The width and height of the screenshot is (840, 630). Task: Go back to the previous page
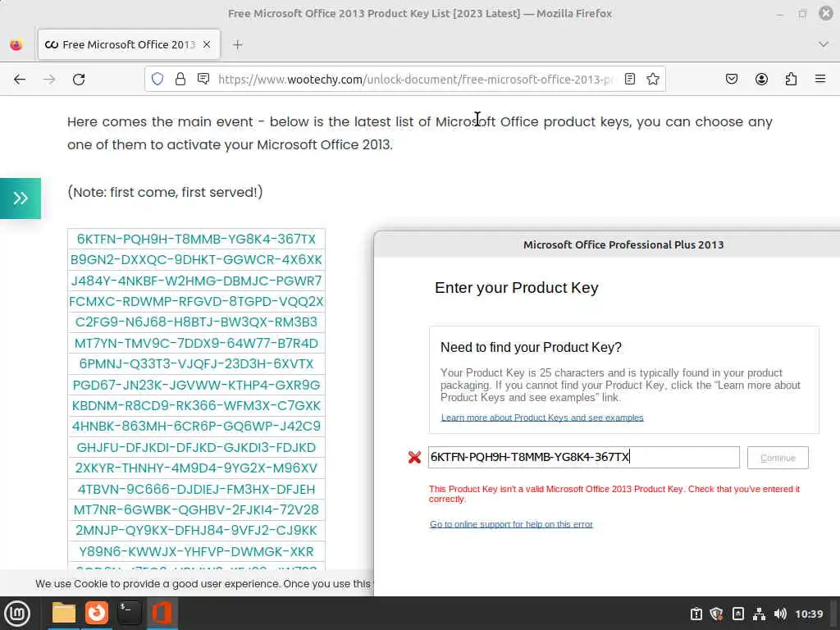click(20, 80)
